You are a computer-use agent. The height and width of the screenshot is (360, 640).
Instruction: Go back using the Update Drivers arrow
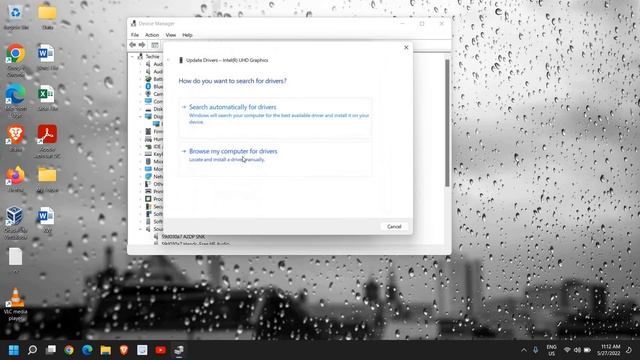[169, 60]
